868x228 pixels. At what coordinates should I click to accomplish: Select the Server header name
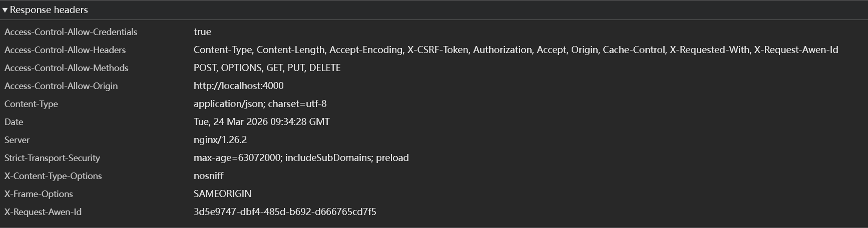tap(17, 140)
